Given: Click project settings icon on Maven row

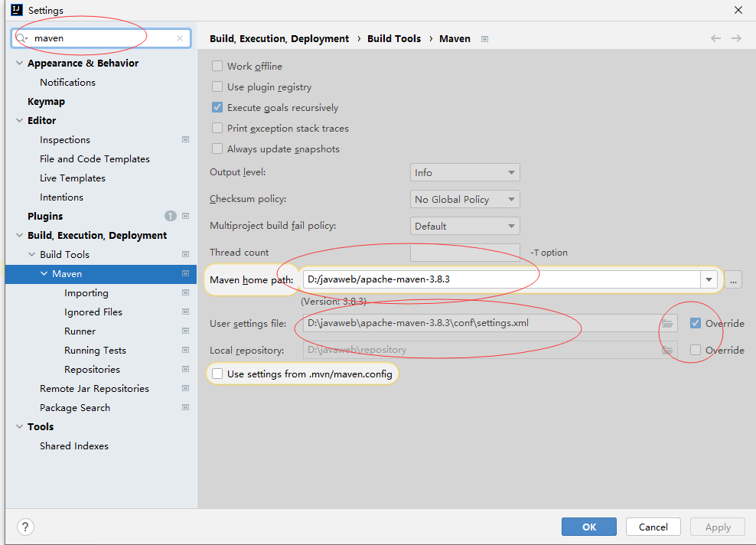Looking at the screenshot, I should [x=185, y=273].
